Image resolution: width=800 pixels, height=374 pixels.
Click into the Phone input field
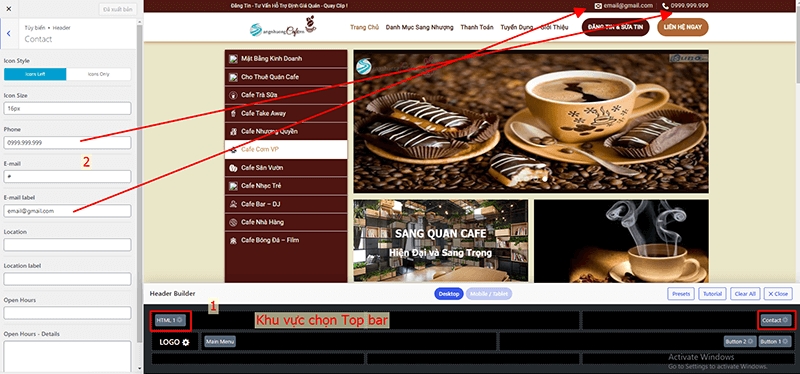[x=67, y=143]
